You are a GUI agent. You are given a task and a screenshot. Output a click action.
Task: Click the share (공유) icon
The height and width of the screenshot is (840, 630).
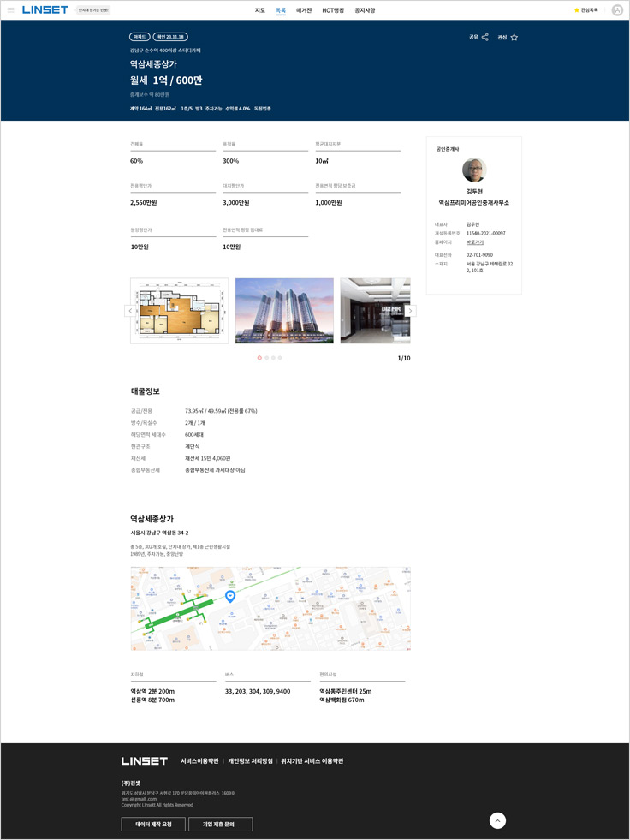click(x=484, y=37)
